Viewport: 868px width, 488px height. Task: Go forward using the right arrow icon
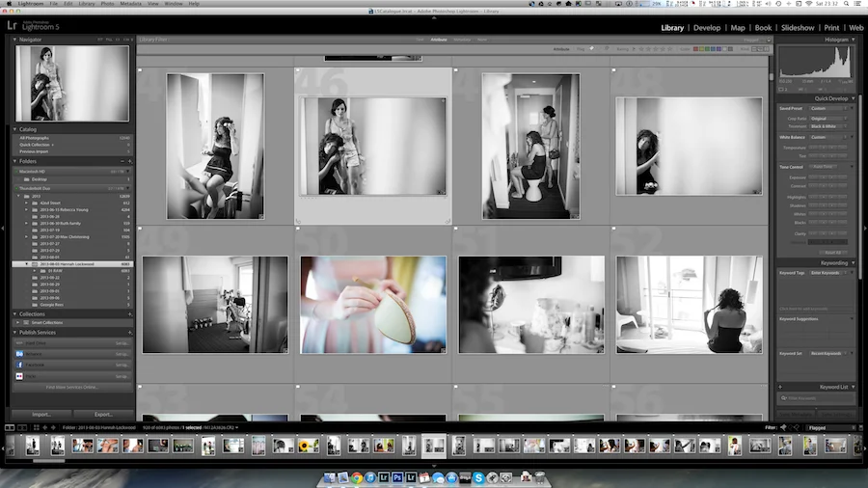tap(53, 427)
